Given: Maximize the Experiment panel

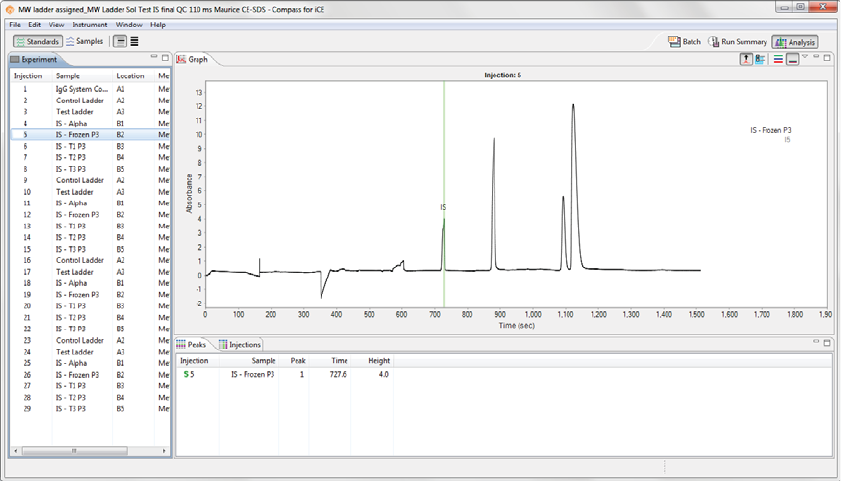Looking at the screenshot, I should click(165, 59).
